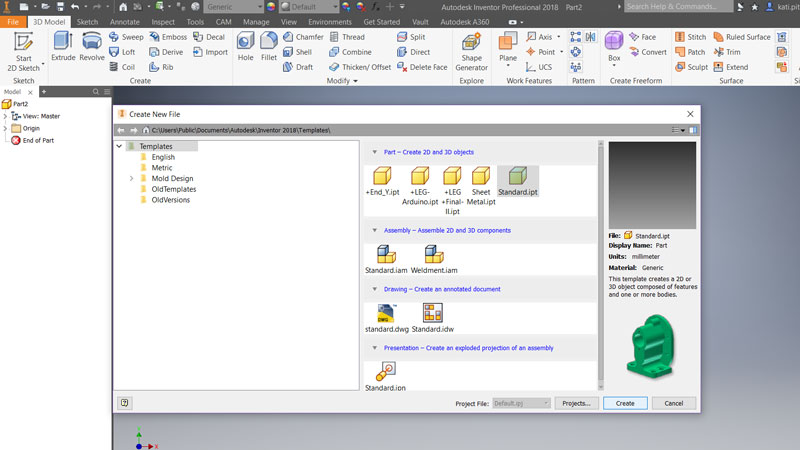This screenshot has height=450, width=800.
Task: Select the Sculpt tool
Action: (x=691, y=67)
